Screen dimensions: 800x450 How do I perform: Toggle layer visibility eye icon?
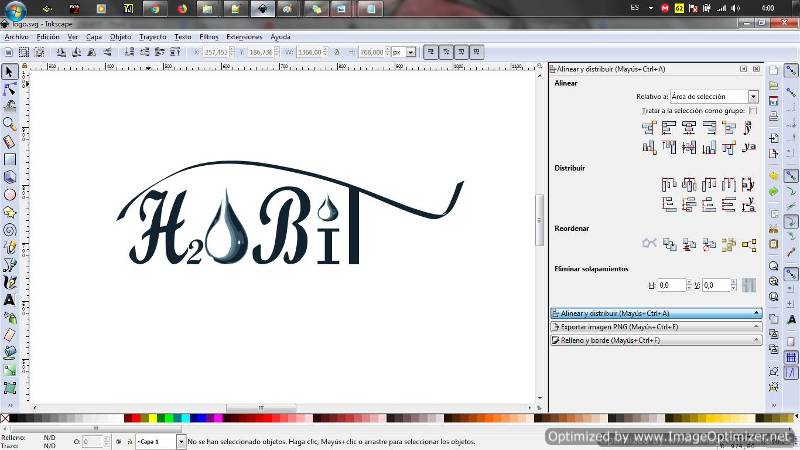[118, 441]
